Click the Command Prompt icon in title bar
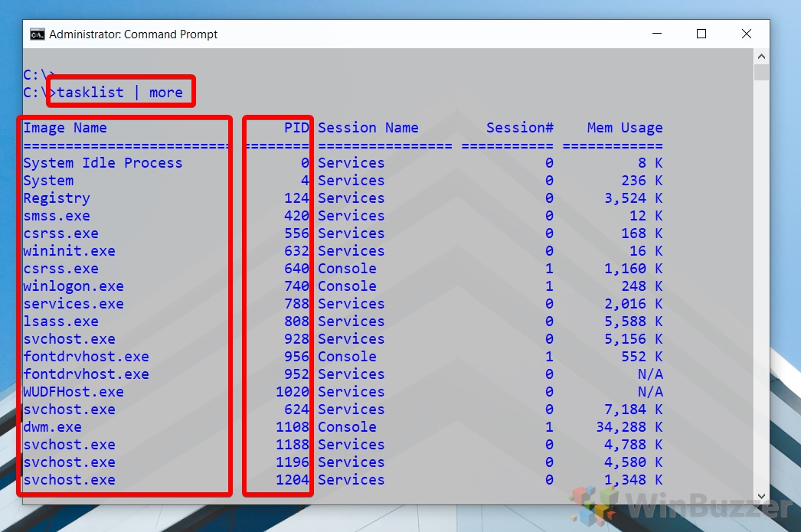 click(38, 34)
